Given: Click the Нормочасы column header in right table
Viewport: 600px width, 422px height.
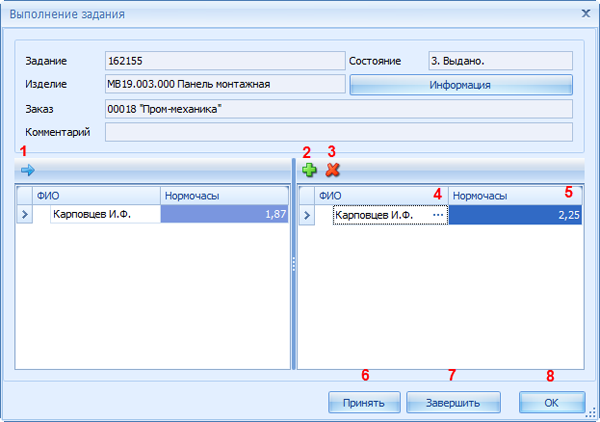Looking at the screenshot, I should point(515,196).
